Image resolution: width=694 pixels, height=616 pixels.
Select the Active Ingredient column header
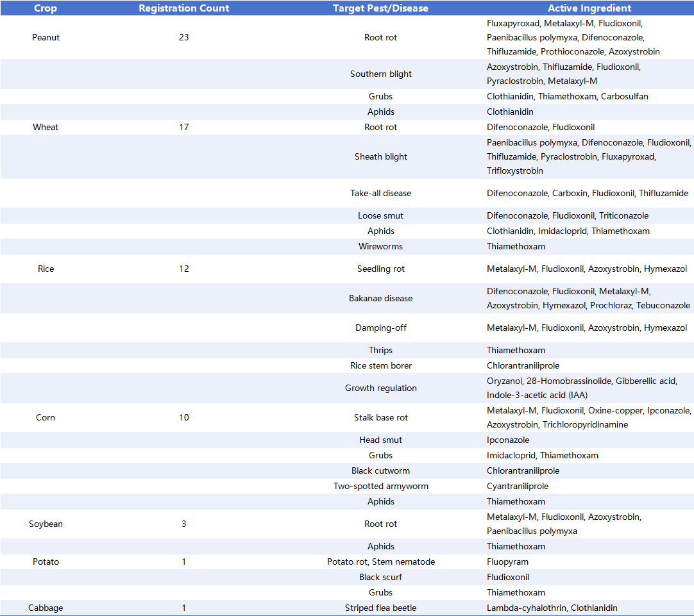pos(589,8)
